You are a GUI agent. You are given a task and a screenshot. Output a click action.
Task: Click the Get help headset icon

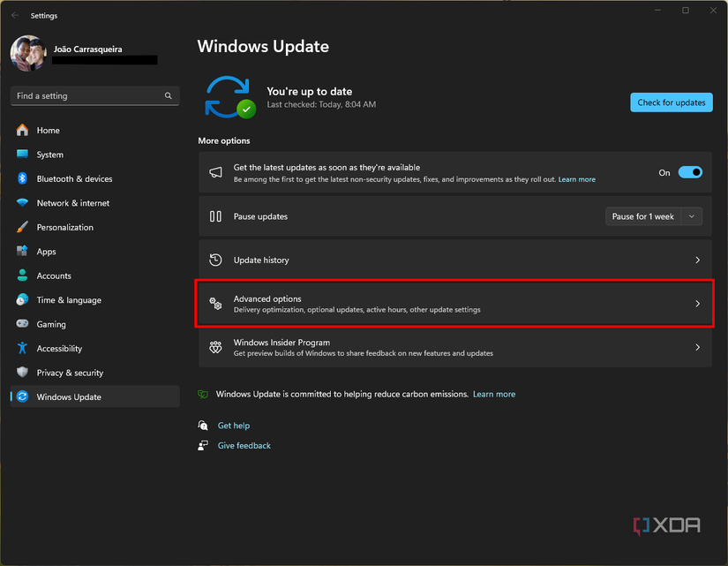(203, 426)
